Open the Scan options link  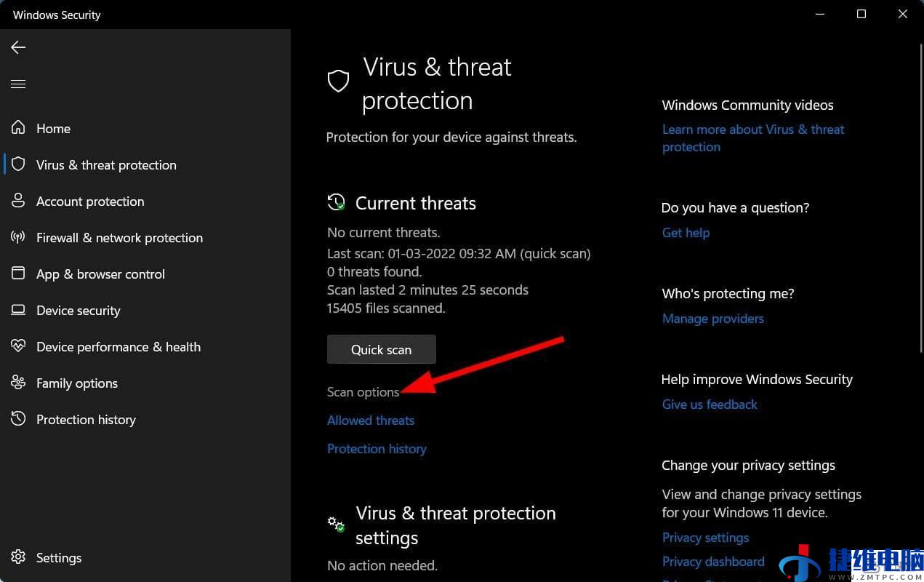click(363, 392)
